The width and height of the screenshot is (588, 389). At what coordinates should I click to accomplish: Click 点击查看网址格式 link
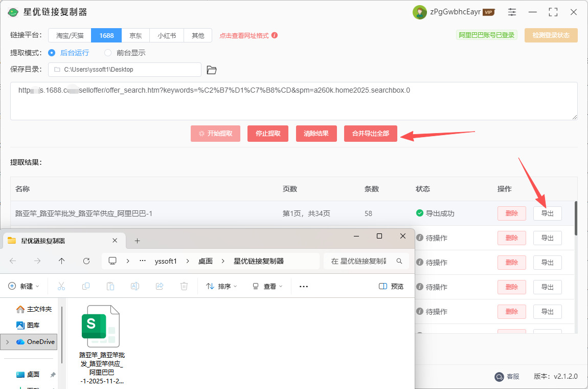click(x=244, y=36)
